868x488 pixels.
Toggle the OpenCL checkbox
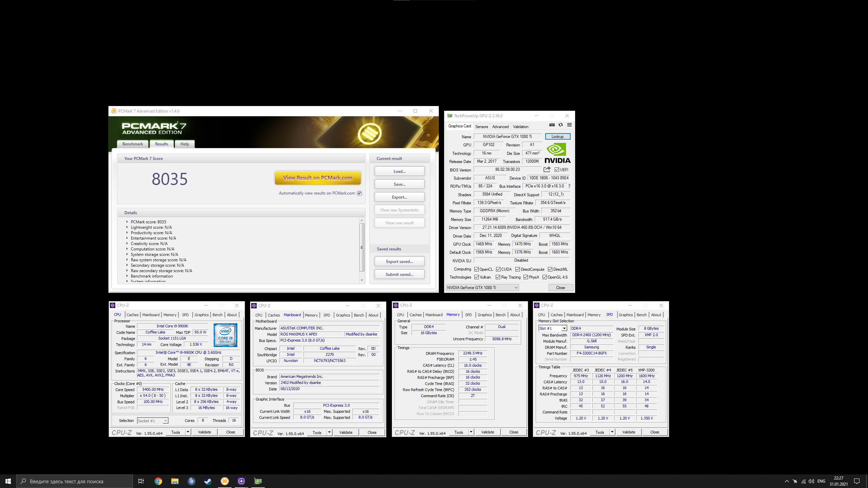[x=476, y=269]
